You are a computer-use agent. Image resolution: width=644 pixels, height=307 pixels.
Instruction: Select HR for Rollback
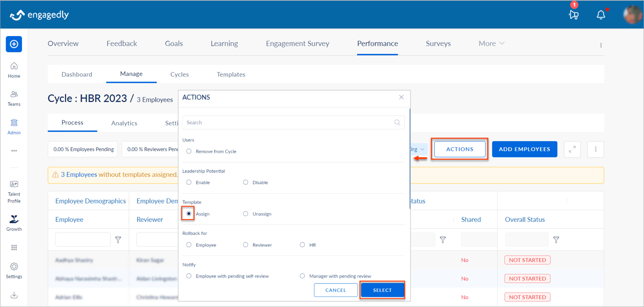pyautogui.click(x=302, y=244)
